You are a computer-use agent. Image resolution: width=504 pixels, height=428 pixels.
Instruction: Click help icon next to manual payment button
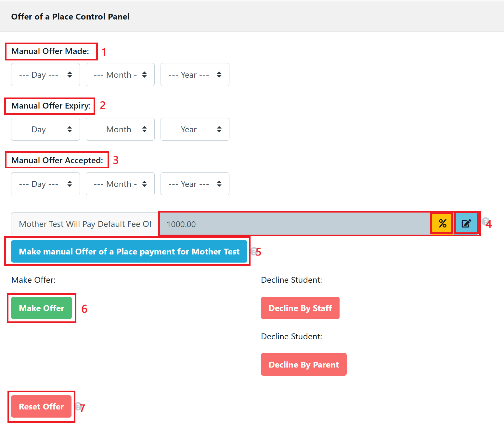(x=253, y=251)
